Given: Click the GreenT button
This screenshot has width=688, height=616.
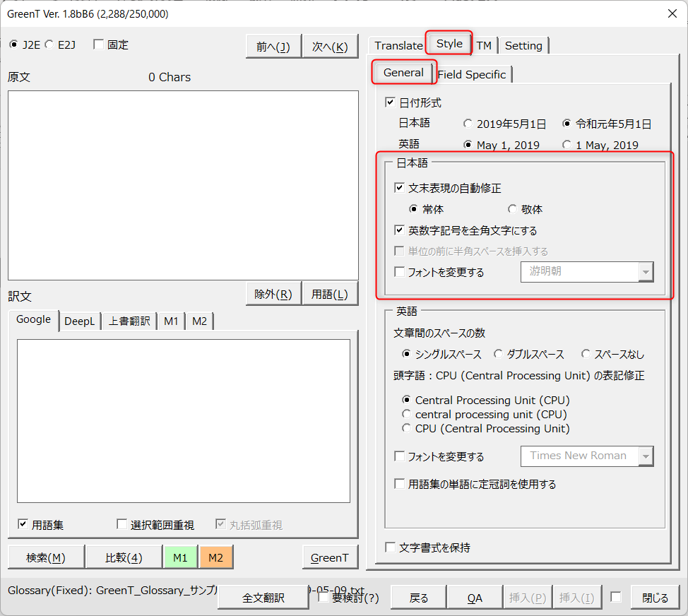Looking at the screenshot, I should tap(329, 557).
